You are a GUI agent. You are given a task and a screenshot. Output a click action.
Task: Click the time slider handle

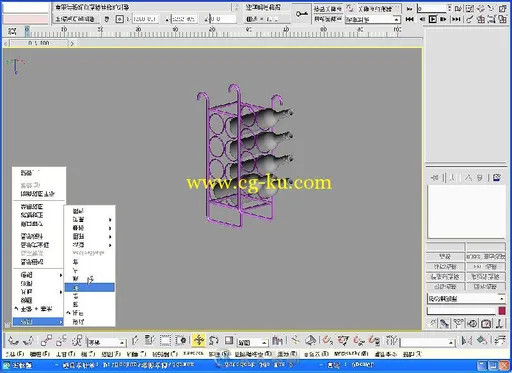pyautogui.click(x=39, y=43)
